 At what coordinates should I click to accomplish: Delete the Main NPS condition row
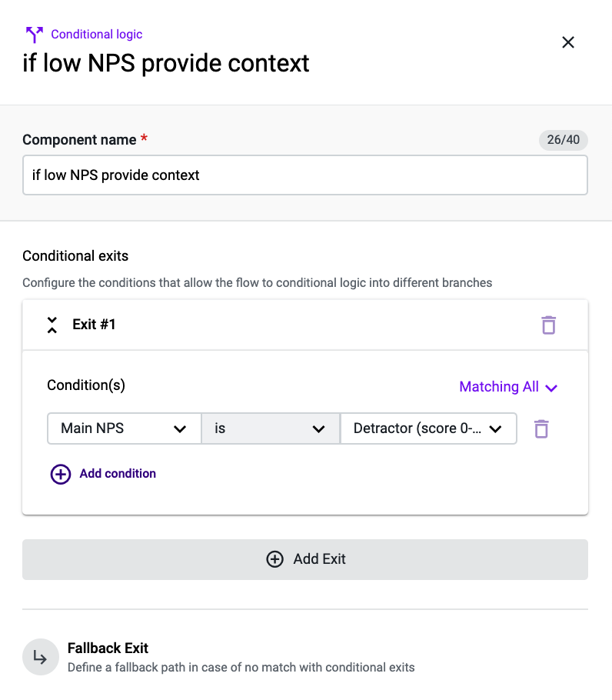[541, 429]
